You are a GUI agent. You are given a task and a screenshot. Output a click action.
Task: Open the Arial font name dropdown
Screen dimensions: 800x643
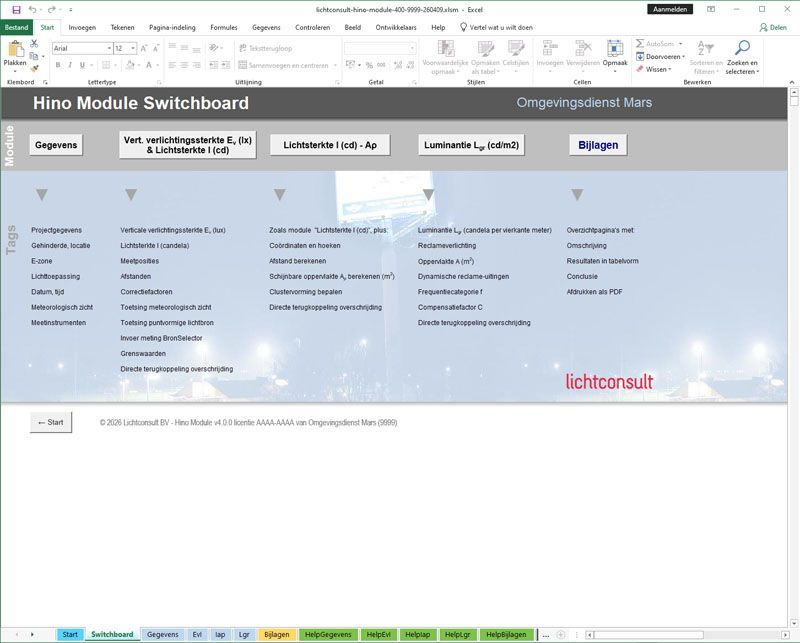[x=109, y=48]
